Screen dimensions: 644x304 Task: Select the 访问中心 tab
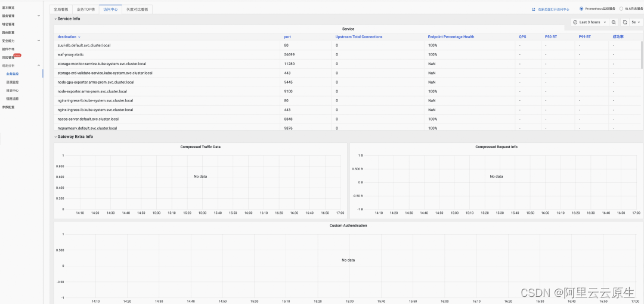click(110, 9)
